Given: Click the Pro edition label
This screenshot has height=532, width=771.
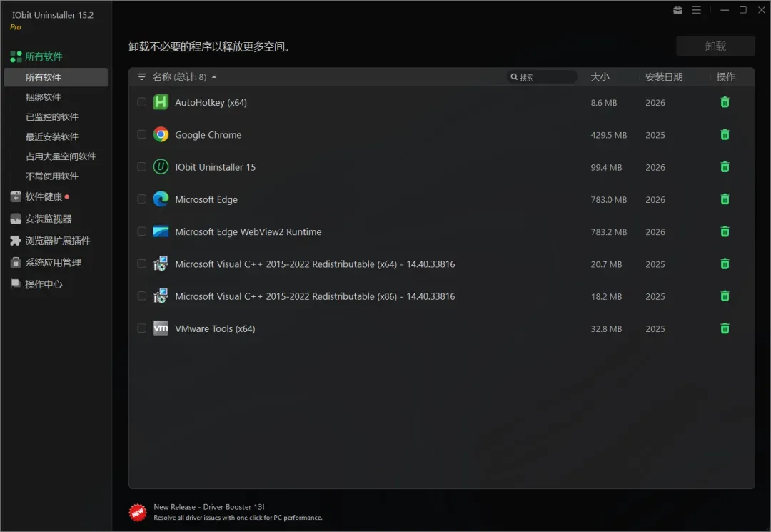Looking at the screenshot, I should pos(16,27).
